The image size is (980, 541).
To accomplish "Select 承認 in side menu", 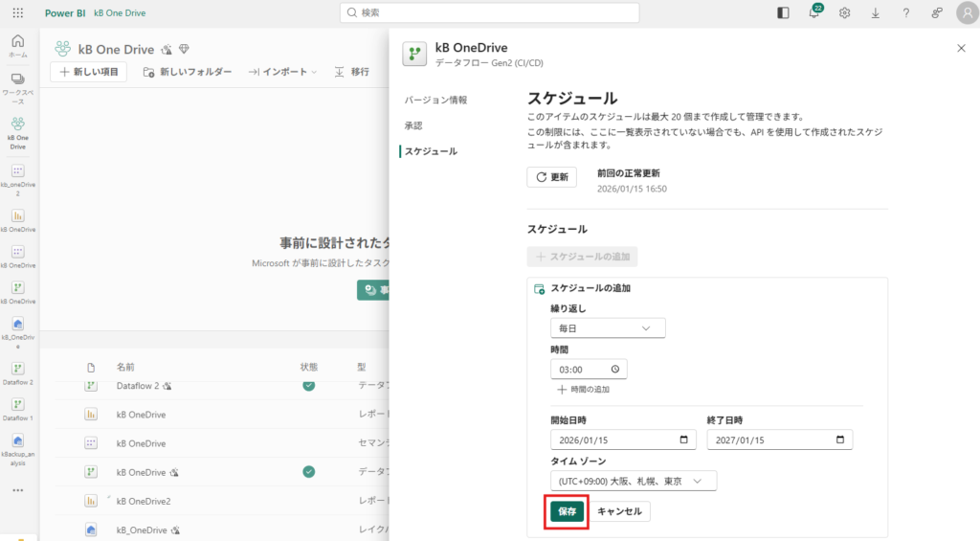I will pos(413,125).
